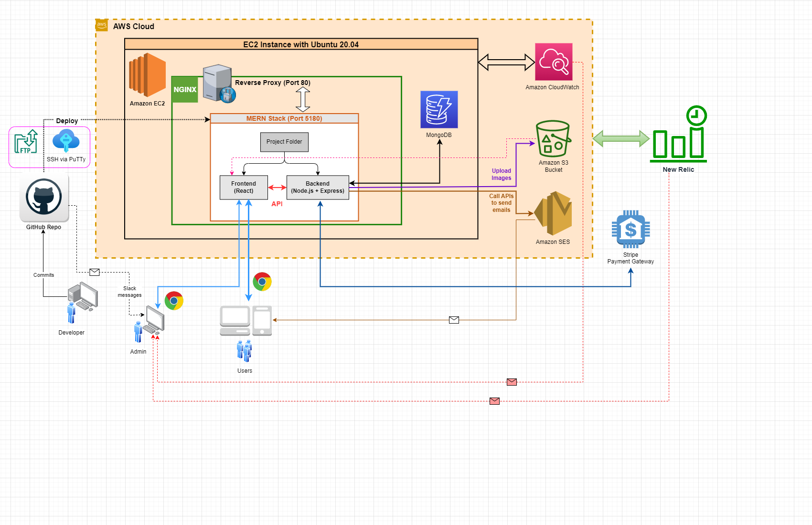
Task: Click the envelope on the Slack messages line
Action: tap(95, 272)
